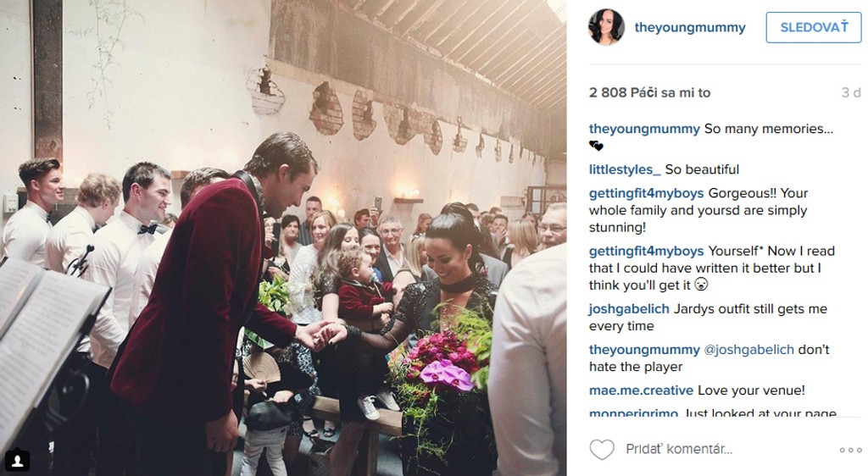Open second gettingfit4myboys comment author
Image resolution: width=868 pixels, height=476 pixels.
[646, 251]
